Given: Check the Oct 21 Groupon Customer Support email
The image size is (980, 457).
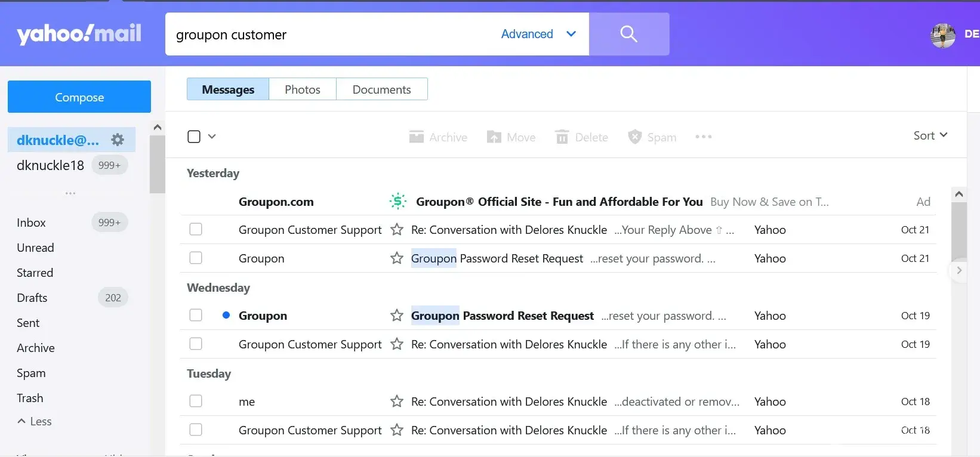Looking at the screenshot, I should 196,230.
